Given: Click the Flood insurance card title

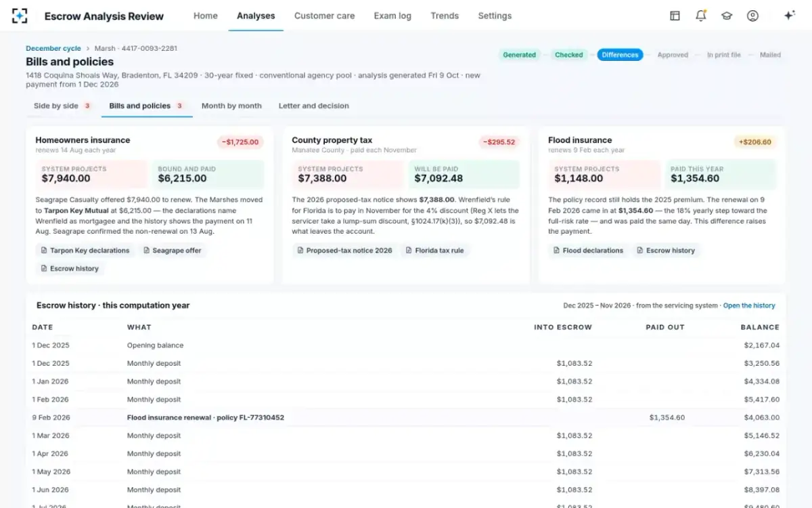Looking at the screenshot, I should coord(580,140).
